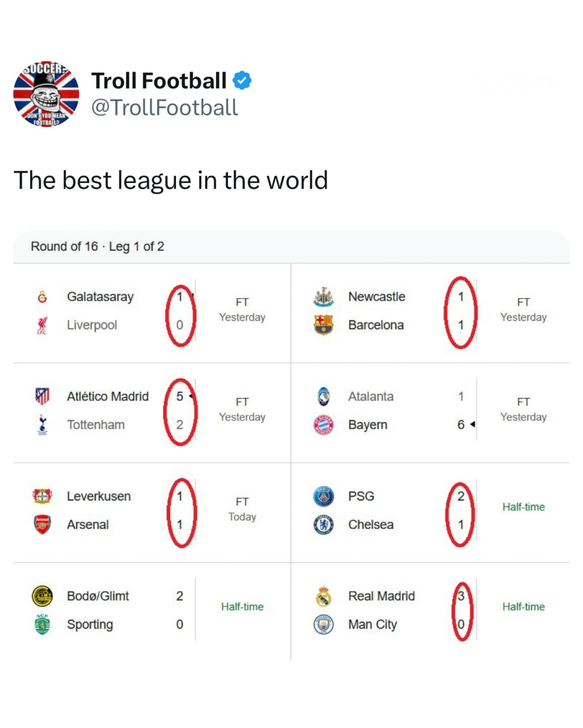
Task: Click the Liverpool club crest
Action: [42, 325]
